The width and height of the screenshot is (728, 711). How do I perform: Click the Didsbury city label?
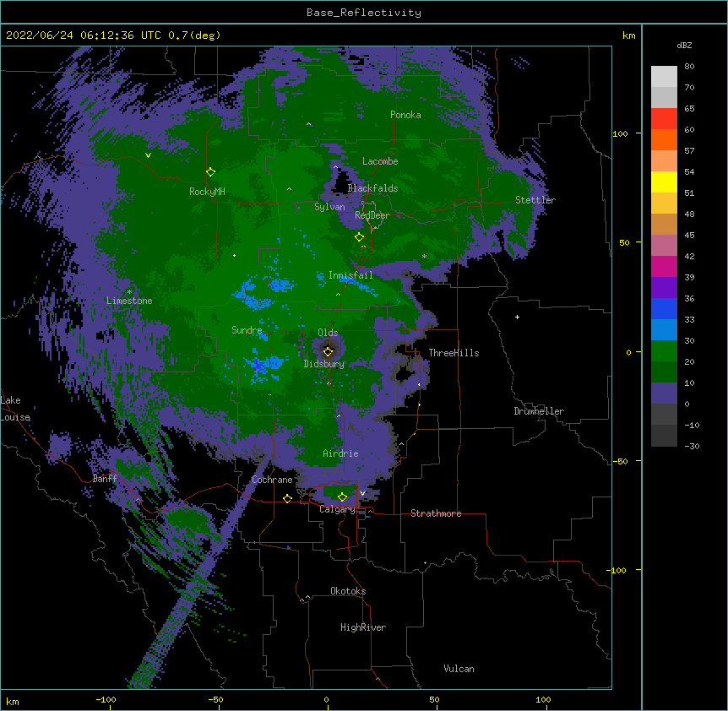[324, 364]
